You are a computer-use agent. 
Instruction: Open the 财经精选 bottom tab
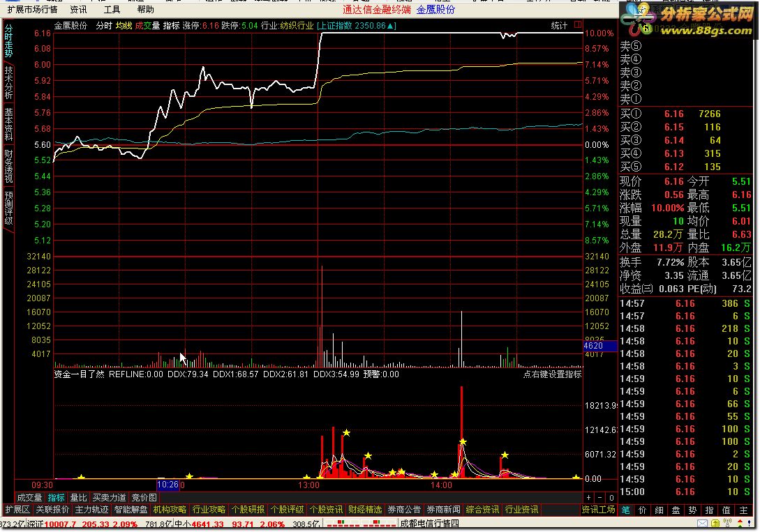[365, 510]
